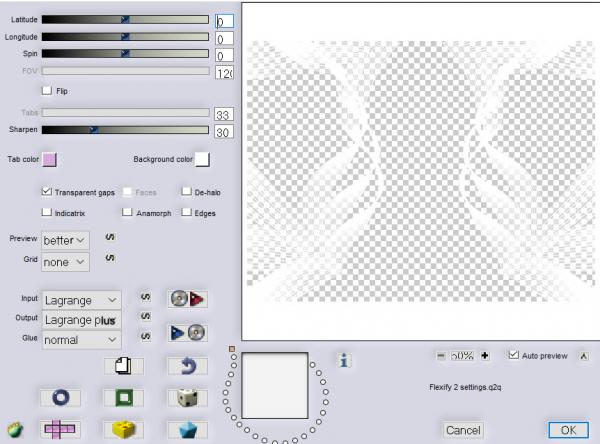
Task: Open the Glue mode dropdown
Action: [81, 339]
